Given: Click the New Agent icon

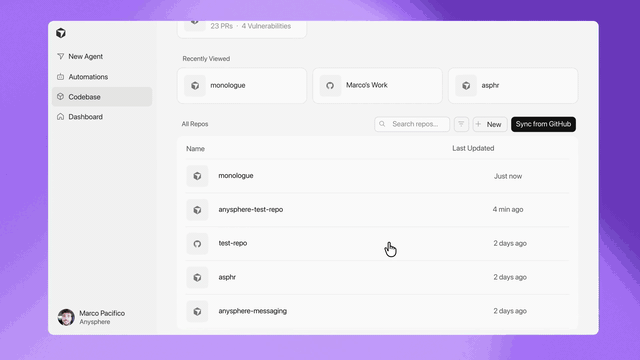Looking at the screenshot, I should (60, 56).
